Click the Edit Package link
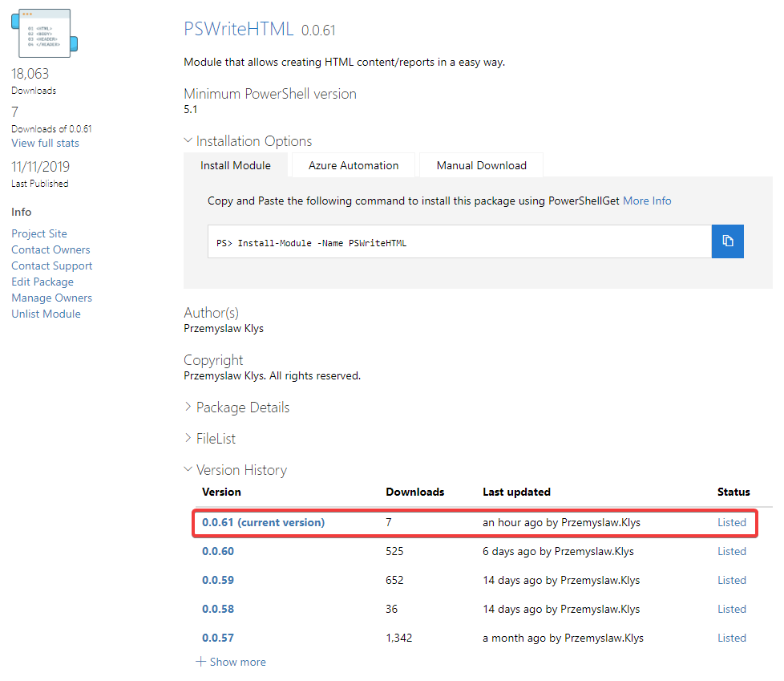Image resolution: width=784 pixels, height=681 pixels. pos(42,282)
